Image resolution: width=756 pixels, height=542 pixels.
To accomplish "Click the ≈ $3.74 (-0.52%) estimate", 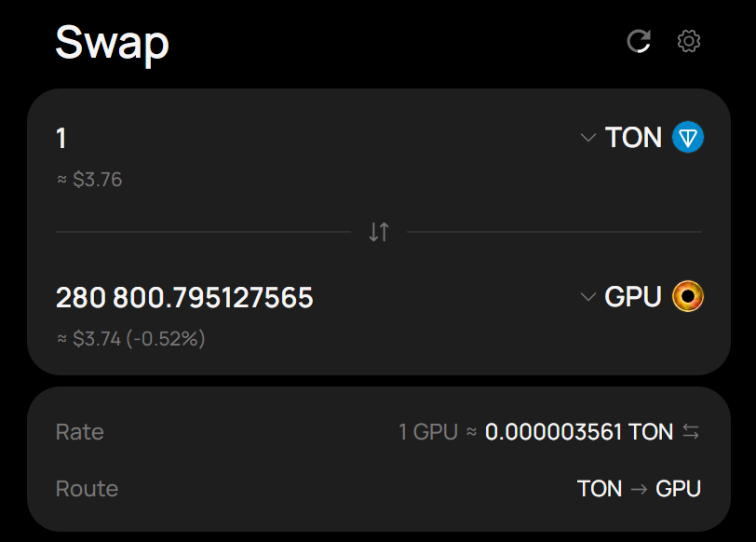I will (131, 338).
